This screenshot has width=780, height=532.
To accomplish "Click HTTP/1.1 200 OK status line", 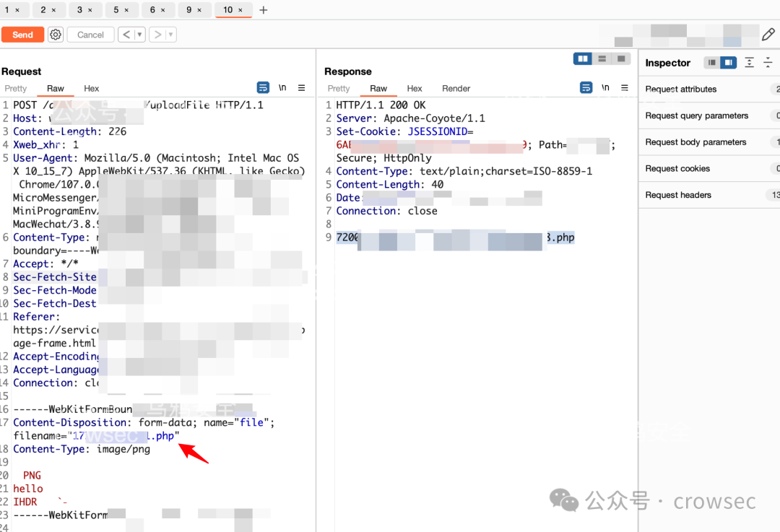I will coord(381,105).
